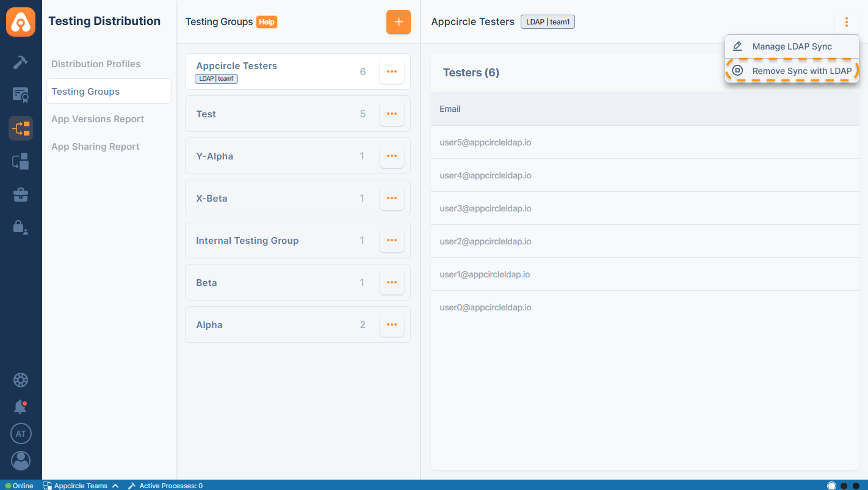Select the Appcircle Testers group card
The image size is (868, 490).
[x=298, y=71]
